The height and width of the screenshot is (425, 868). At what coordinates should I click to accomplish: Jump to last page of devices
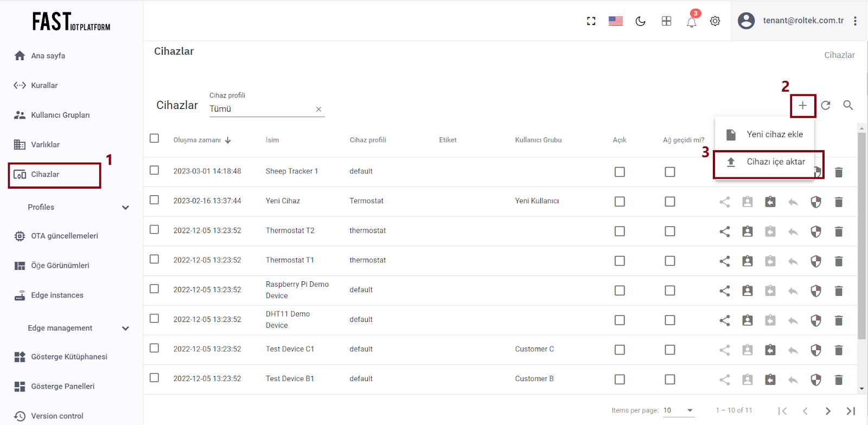tap(851, 411)
